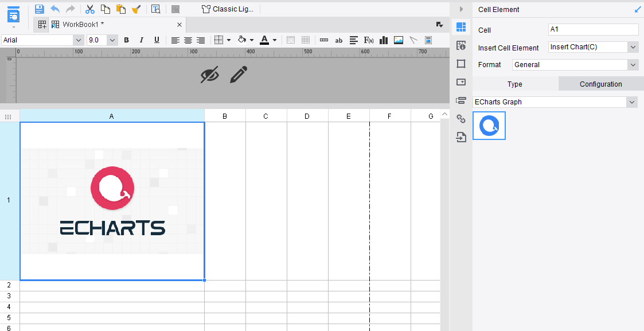The height and width of the screenshot is (331, 644).
Task: Center-align the cell text
Action: click(188, 40)
